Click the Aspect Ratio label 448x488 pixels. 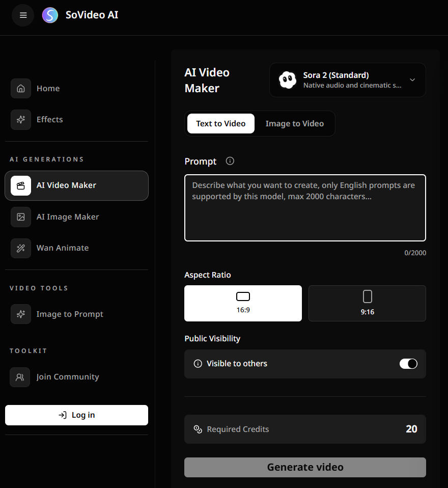[208, 275]
